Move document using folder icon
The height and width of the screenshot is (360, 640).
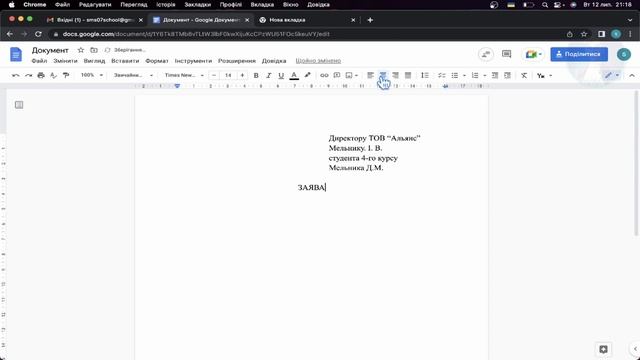coord(94,50)
